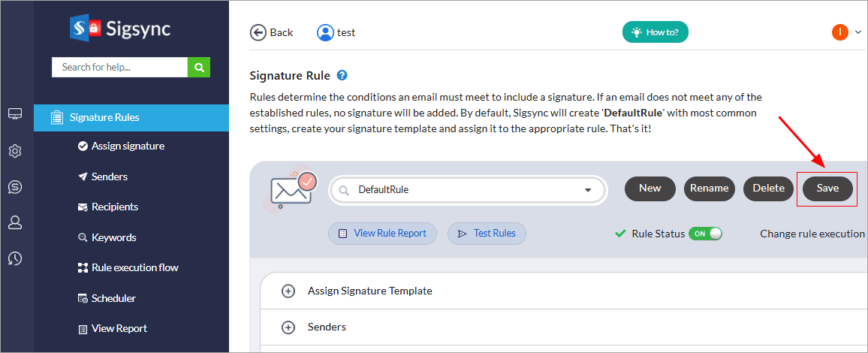Click the How to? button
This screenshot has width=868, height=353.
coord(656,32)
